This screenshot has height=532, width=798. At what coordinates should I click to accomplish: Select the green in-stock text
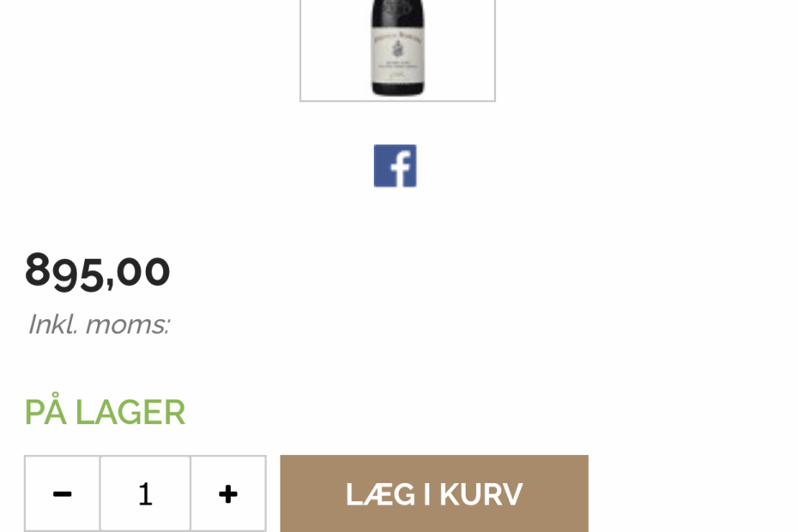[x=105, y=411]
